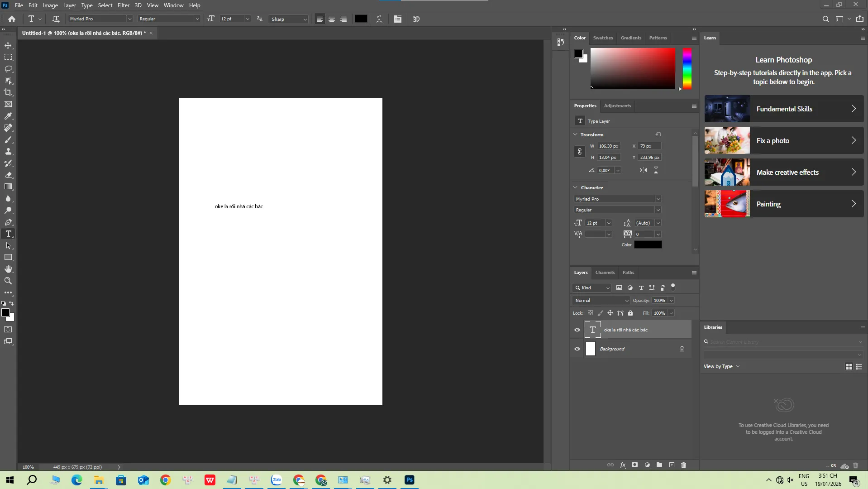
Task: Open the 'Fix a photo' tutorial
Action: pos(783,140)
